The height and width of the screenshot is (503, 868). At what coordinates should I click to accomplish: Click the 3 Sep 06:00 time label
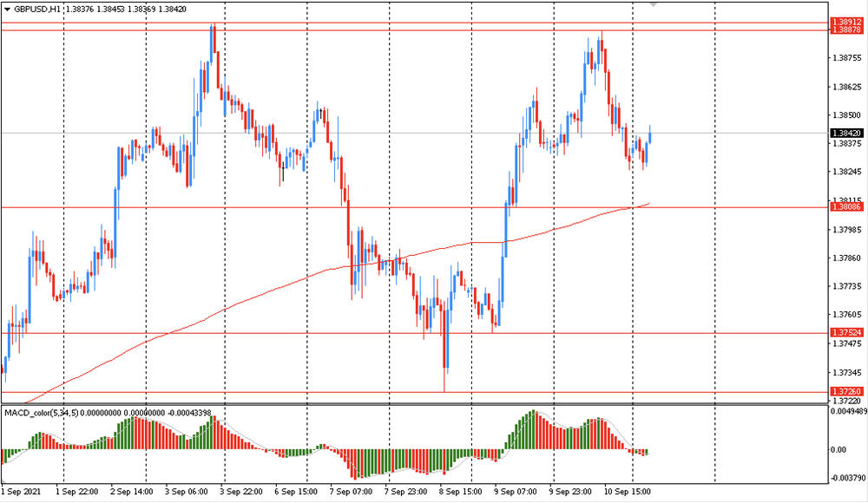[x=187, y=492]
